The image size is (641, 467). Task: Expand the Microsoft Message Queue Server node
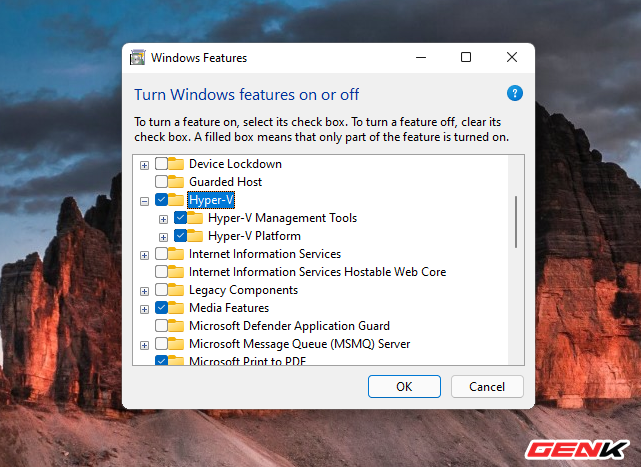(144, 345)
